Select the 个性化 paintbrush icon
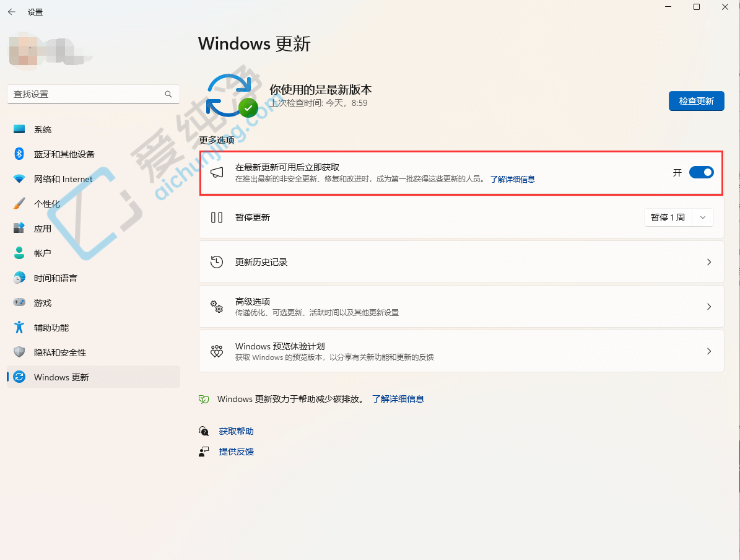740x560 pixels. click(17, 203)
